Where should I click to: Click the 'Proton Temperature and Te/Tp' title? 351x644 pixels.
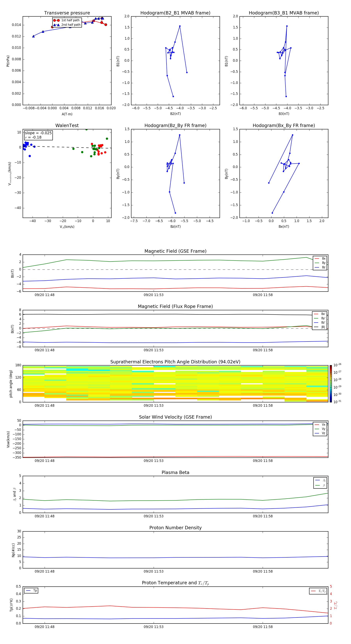[x=175, y=583]
